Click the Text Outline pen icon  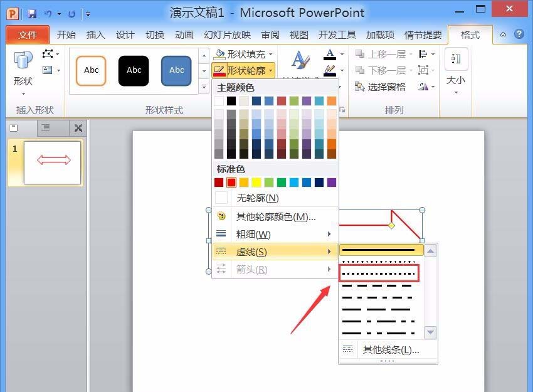[330, 70]
